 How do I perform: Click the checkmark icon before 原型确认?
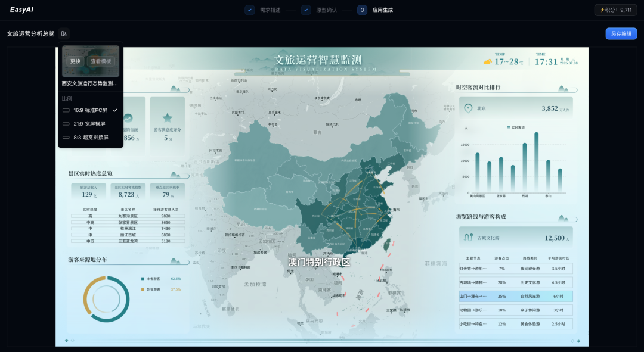tap(306, 10)
